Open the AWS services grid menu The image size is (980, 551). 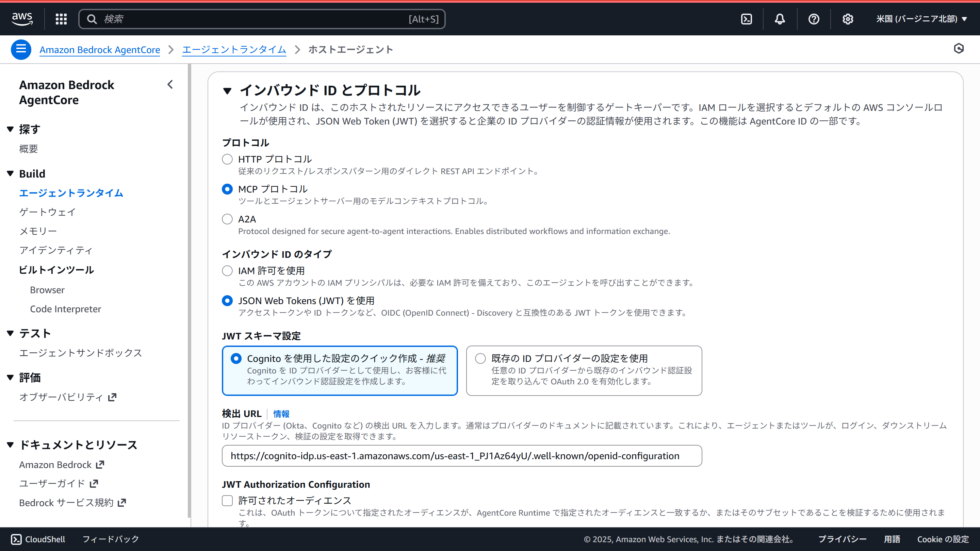(x=61, y=19)
